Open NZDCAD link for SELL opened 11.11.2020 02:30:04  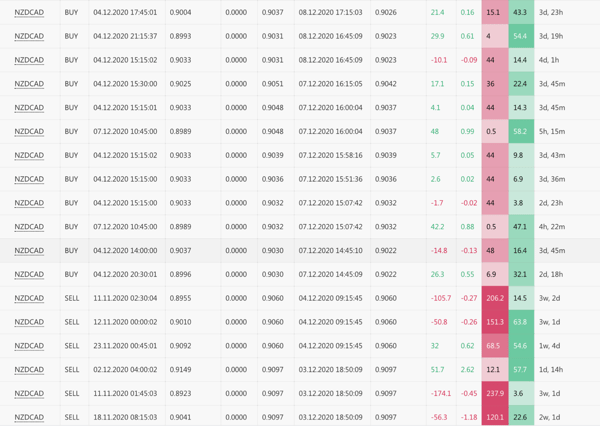(29, 298)
